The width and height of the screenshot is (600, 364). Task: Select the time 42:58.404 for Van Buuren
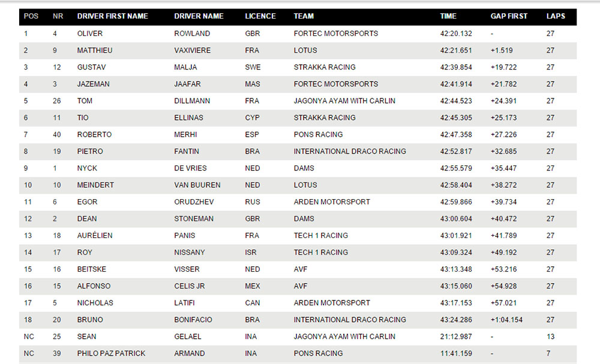click(x=456, y=185)
